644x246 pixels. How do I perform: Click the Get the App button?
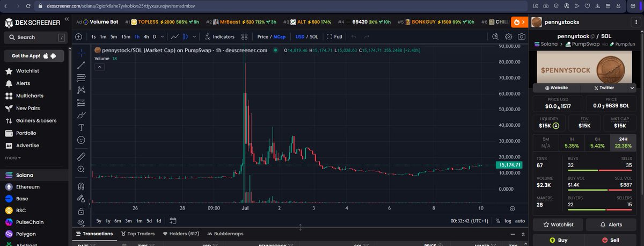click(x=35, y=56)
